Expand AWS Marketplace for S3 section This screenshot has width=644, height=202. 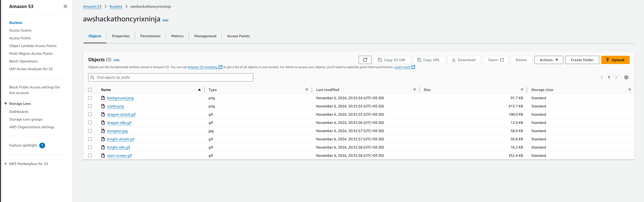(6, 164)
